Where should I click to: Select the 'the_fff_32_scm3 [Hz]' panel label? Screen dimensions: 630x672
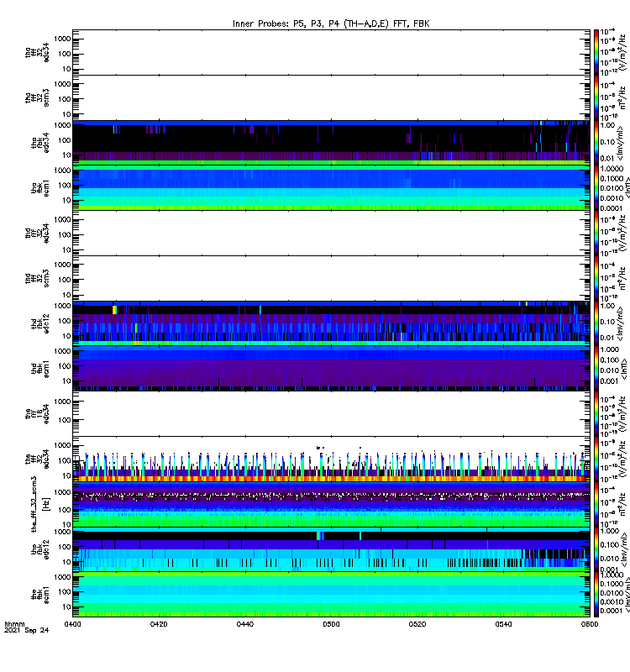tap(40, 504)
